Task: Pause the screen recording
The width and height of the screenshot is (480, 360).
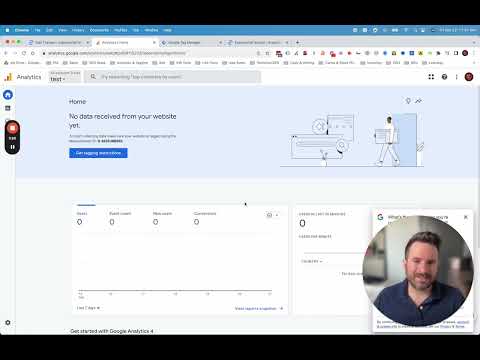Action: [x=12, y=147]
